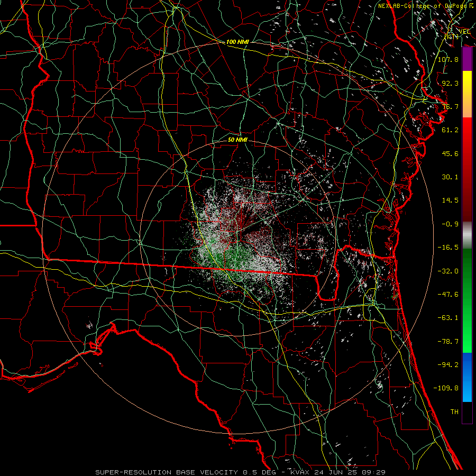Click the 50 NMI range ring label

(x=237, y=140)
